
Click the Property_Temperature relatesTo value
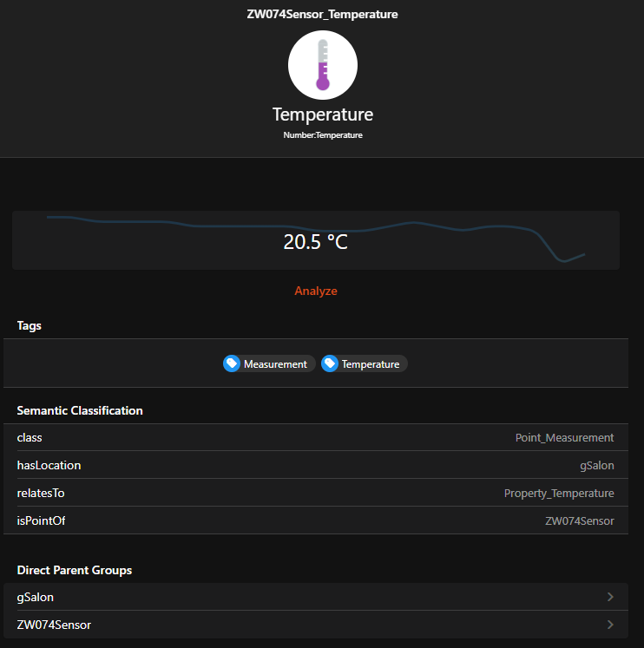tap(559, 494)
